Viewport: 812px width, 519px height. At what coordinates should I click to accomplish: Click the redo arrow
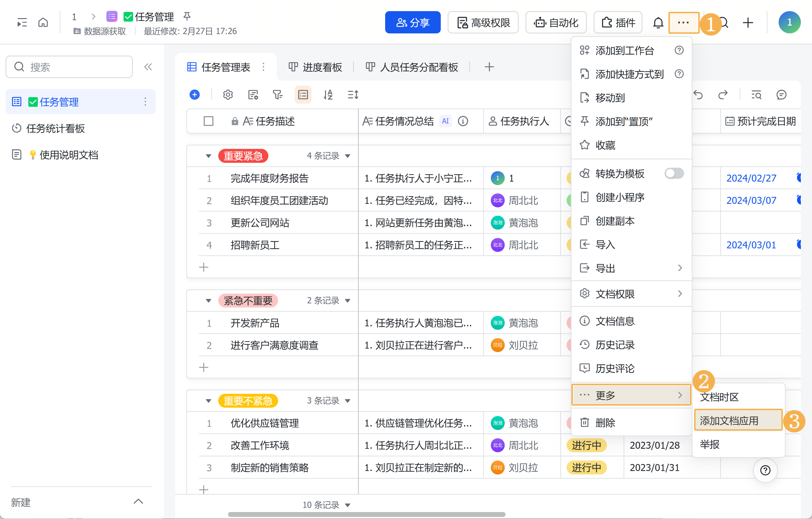pyautogui.click(x=723, y=95)
